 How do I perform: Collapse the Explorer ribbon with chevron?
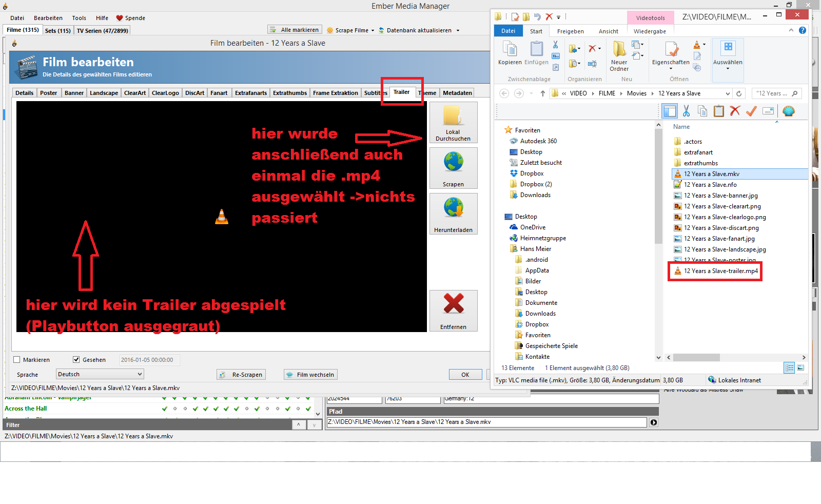[x=791, y=30]
